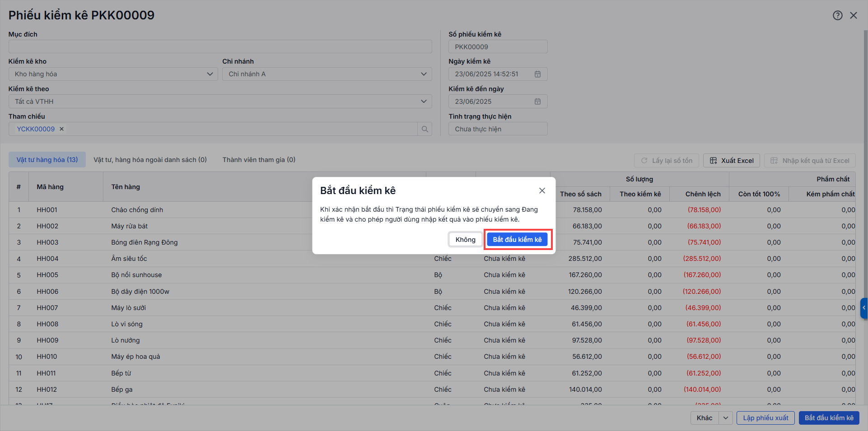Image resolution: width=868 pixels, height=431 pixels.
Task: Select the Bóng điện Rạng Đông item
Action: point(145,242)
